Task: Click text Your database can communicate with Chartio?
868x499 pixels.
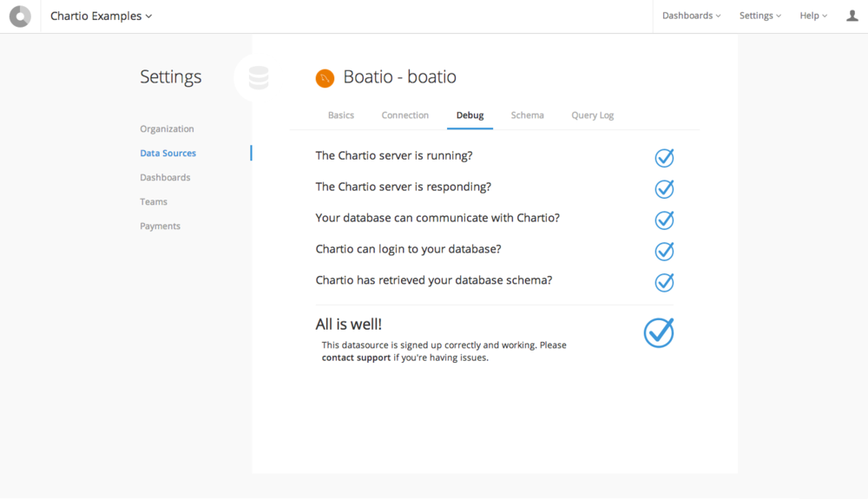Action: click(x=437, y=218)
